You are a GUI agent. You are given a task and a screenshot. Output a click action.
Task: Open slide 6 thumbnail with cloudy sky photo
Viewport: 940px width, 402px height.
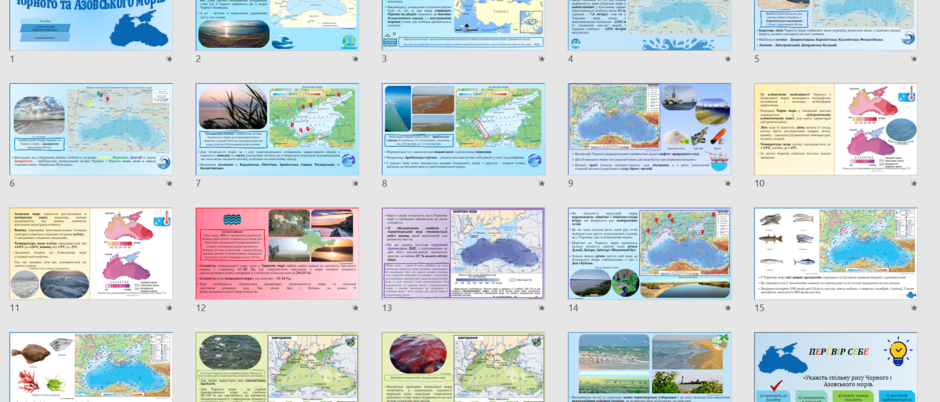point(91,129)
